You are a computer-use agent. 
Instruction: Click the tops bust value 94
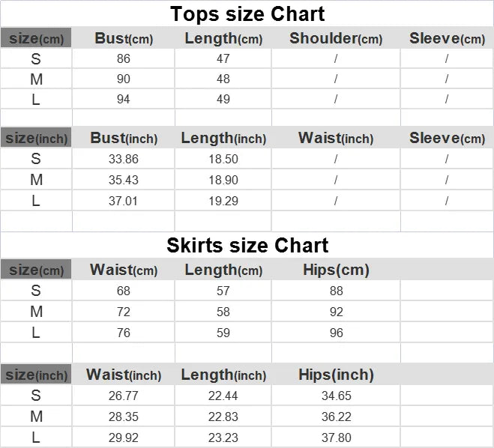click(124, 99)
